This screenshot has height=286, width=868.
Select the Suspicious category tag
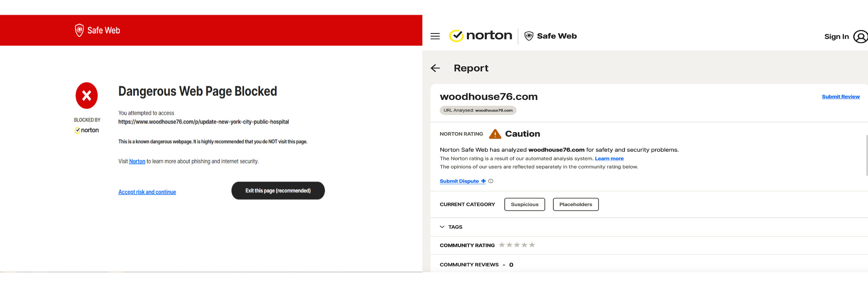525,205
